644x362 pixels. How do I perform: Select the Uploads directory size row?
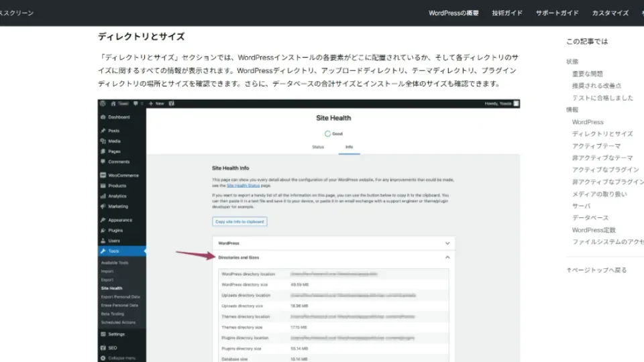(x=333, y=306)
